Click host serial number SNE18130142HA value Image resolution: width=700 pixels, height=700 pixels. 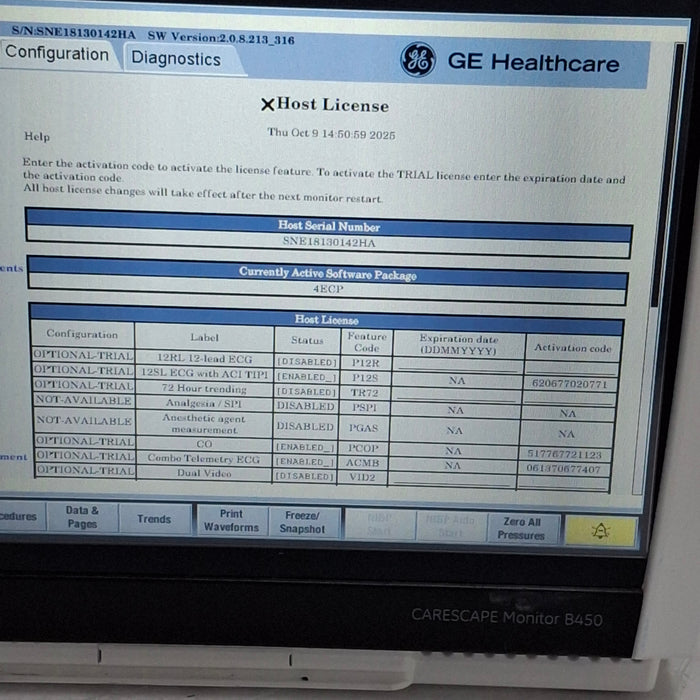click(x=329, y=242)
